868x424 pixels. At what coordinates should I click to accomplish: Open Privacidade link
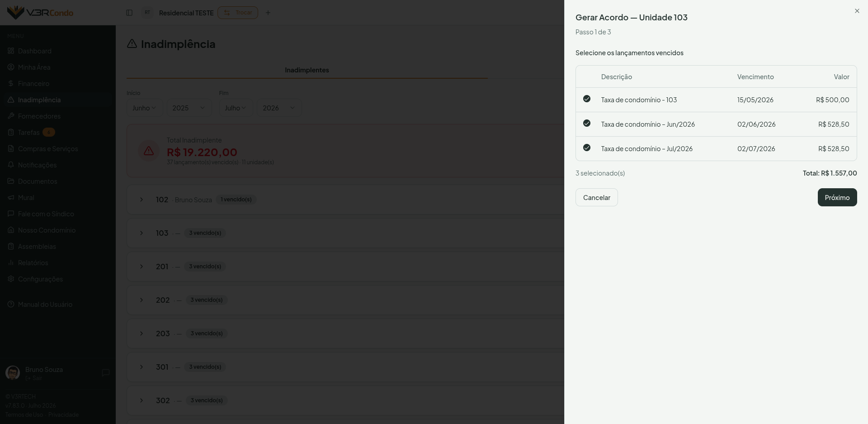pos(63,414)
